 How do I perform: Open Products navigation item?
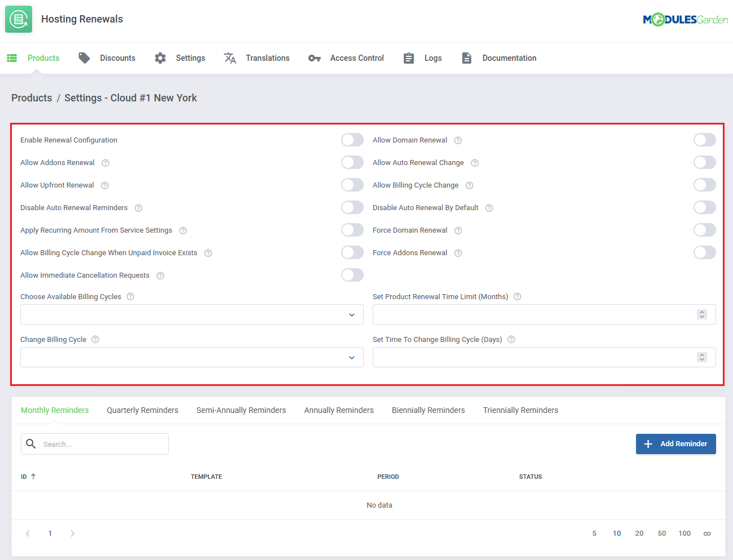pos(33,58)
